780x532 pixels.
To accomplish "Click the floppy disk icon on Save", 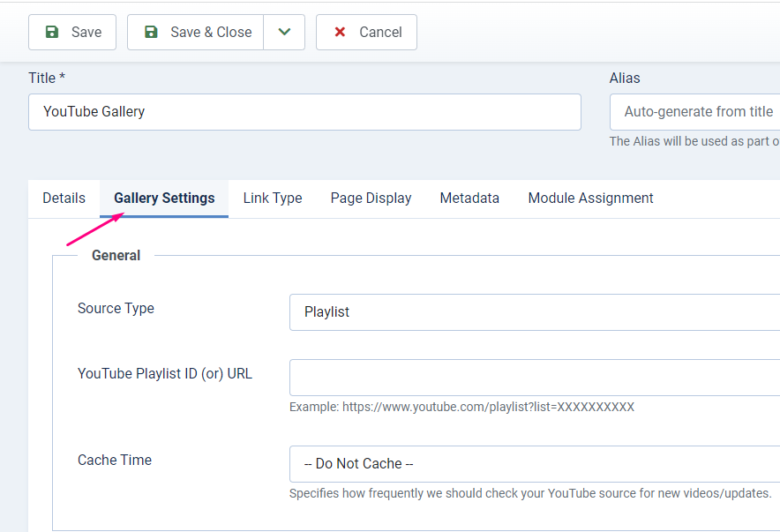I will pos(52,33).
